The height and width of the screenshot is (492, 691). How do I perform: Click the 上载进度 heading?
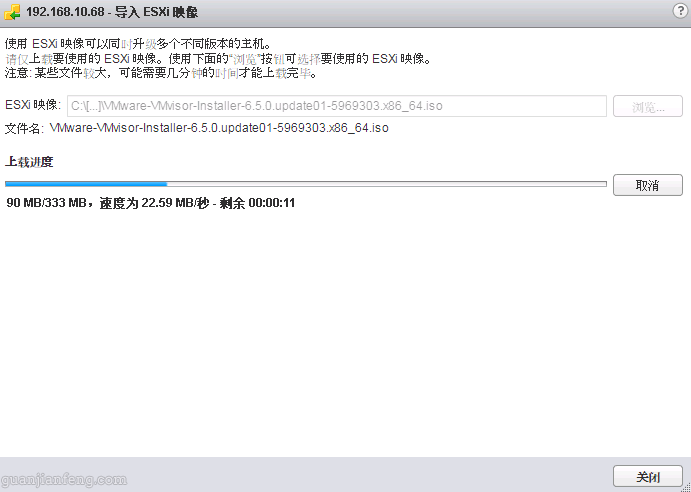click(x=29, y=162)
